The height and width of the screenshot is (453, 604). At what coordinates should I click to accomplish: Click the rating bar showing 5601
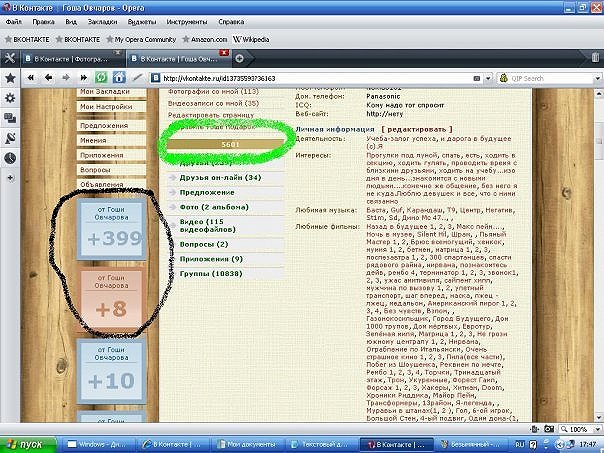(226, 144)
